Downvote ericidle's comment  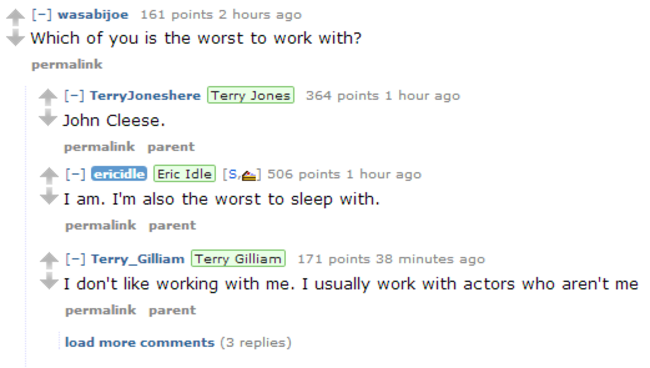[49, 196]
